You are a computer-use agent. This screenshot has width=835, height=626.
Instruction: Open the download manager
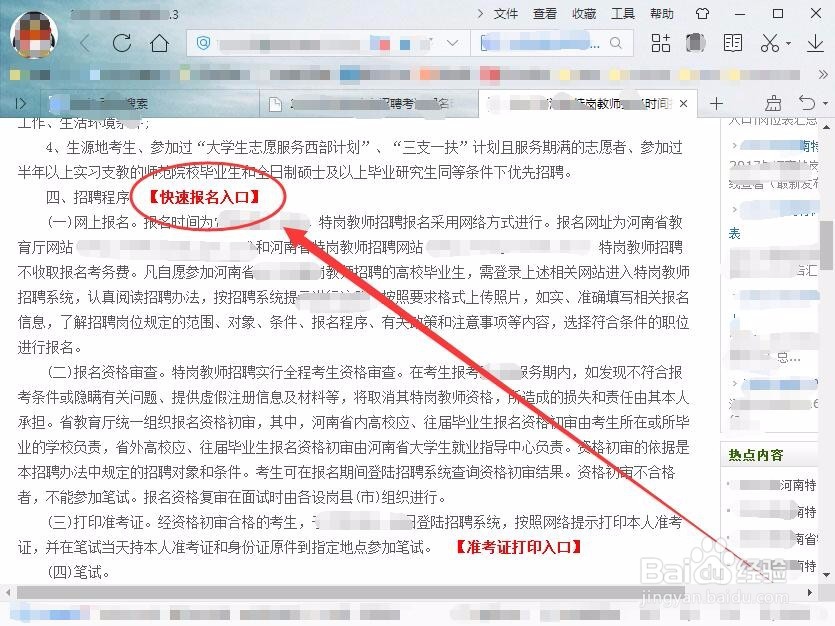pos(814,42)
